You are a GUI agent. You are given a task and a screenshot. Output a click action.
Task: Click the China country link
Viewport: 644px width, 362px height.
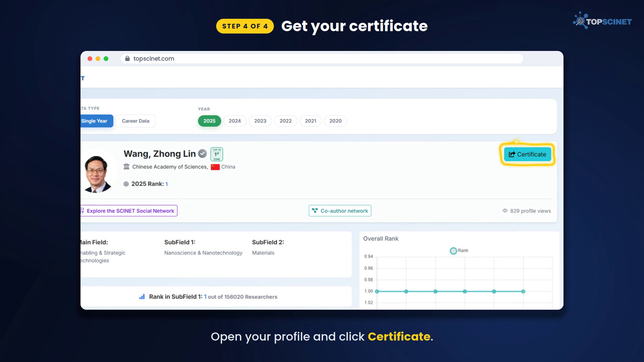(228, 167)
